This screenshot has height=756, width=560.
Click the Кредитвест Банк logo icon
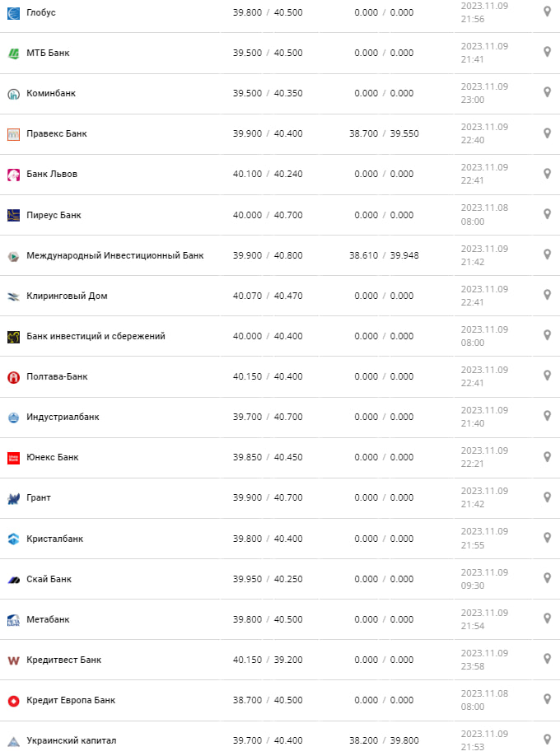[13, 660]
